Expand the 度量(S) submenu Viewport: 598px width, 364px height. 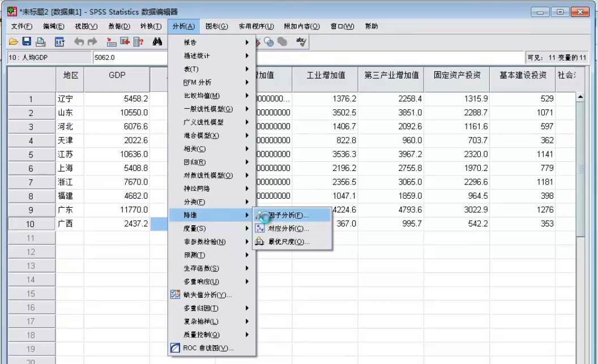(x=212, y=228)
